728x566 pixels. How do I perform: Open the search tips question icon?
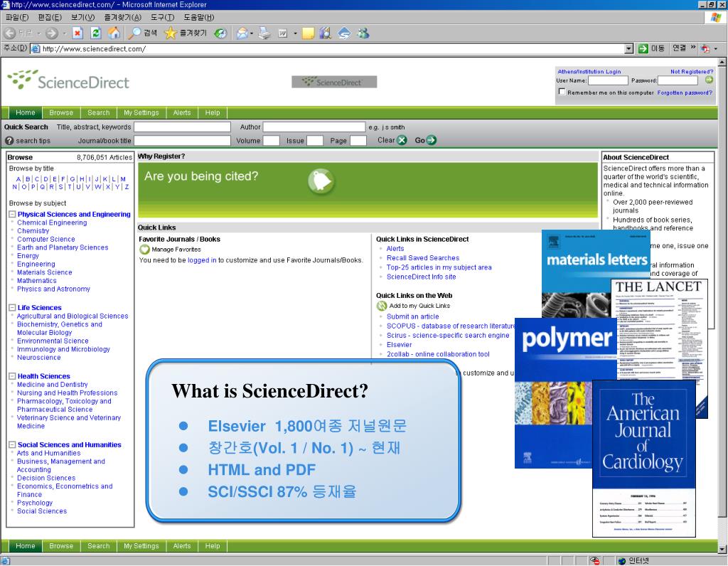pyautogui.click(x=9, y=140)
